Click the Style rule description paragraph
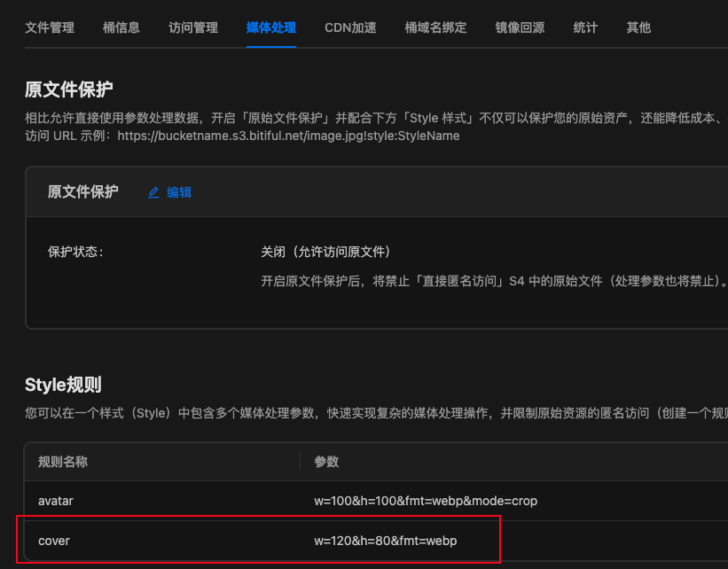Image resolution: width=728 pixels, height=569 pixels. (x=376, y=413)
